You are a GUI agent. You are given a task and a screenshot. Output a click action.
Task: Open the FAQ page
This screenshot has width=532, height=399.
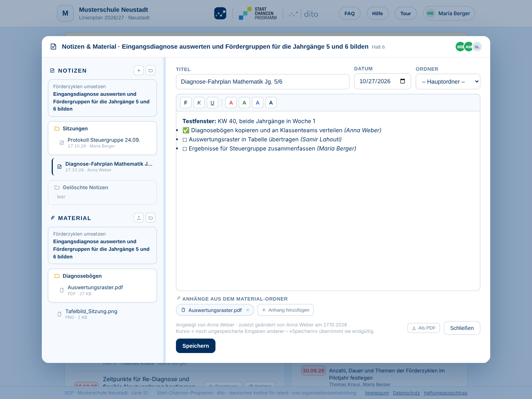point(350,13)
